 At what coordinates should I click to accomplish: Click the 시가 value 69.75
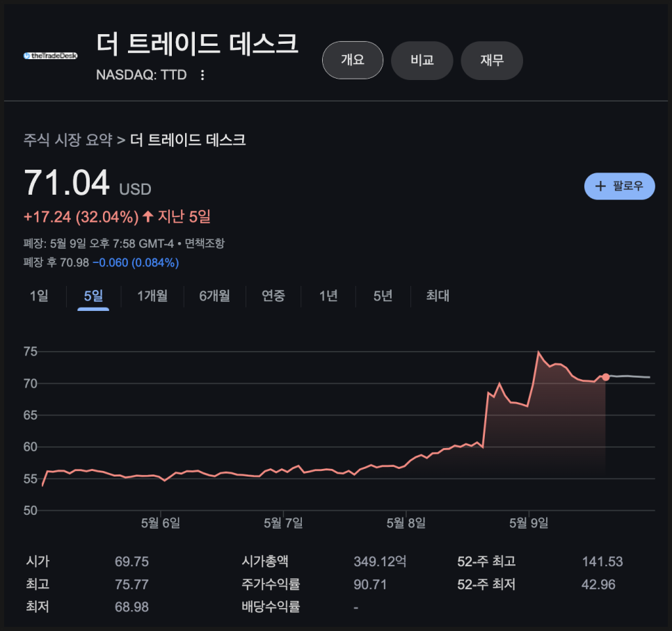coord(131,561)
